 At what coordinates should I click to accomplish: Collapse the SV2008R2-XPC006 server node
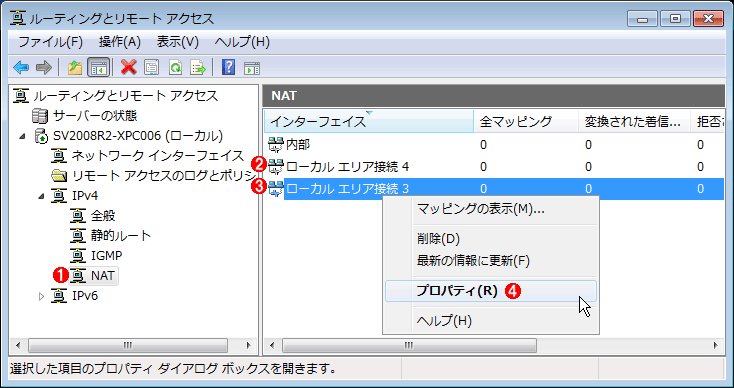pyautogui.click(x=23, y=136)
